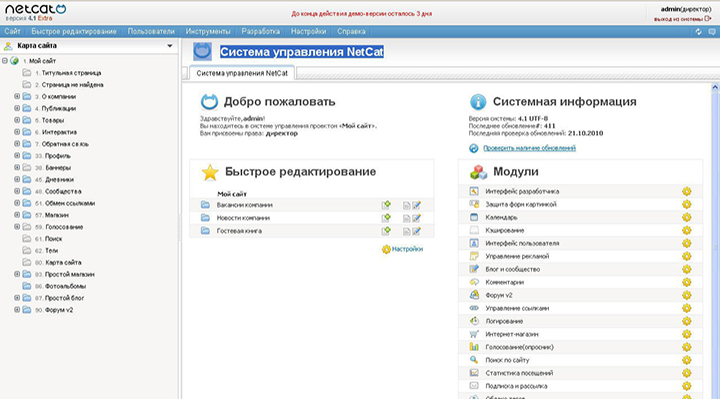Open the Пользователи menu
Image resolution: width=720 pixels, height=399 pixels.
point(151,32)
